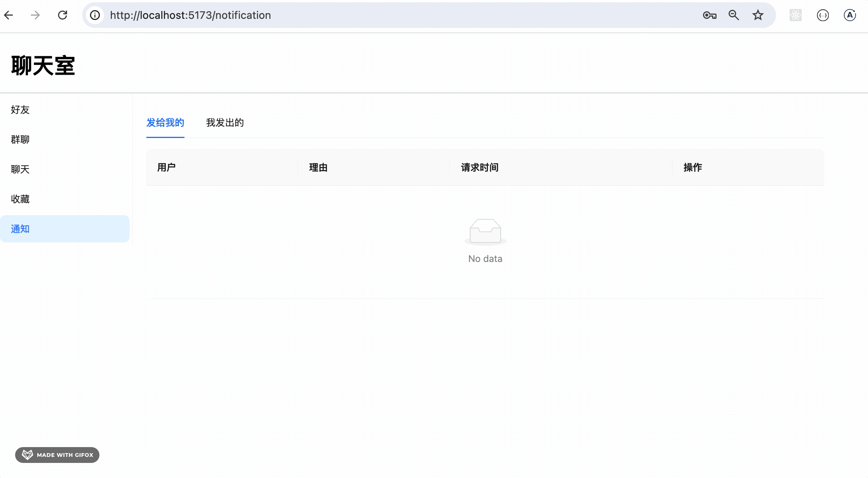Open the circled A extension icon
This screenshot has height=478, width=868.
pos(850,15)
